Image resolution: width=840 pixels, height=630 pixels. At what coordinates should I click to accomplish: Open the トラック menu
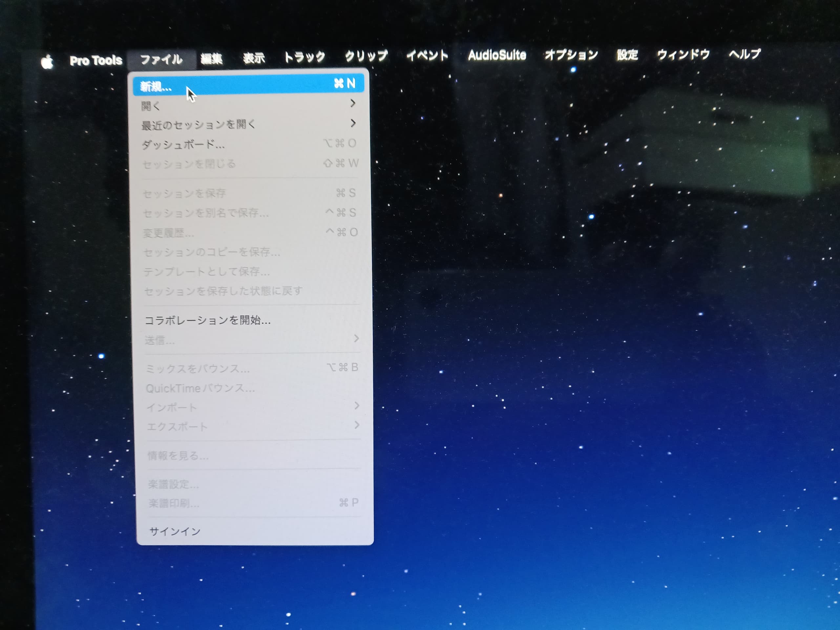304,57
